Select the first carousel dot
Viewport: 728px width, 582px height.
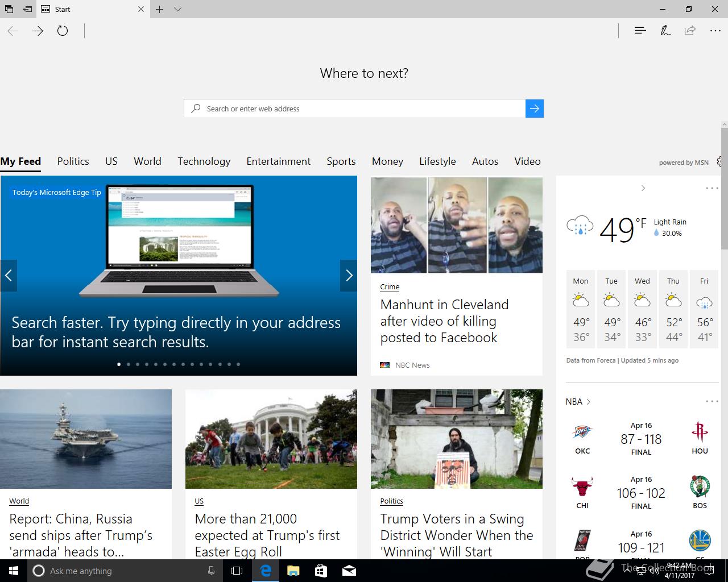click(119, 364)
